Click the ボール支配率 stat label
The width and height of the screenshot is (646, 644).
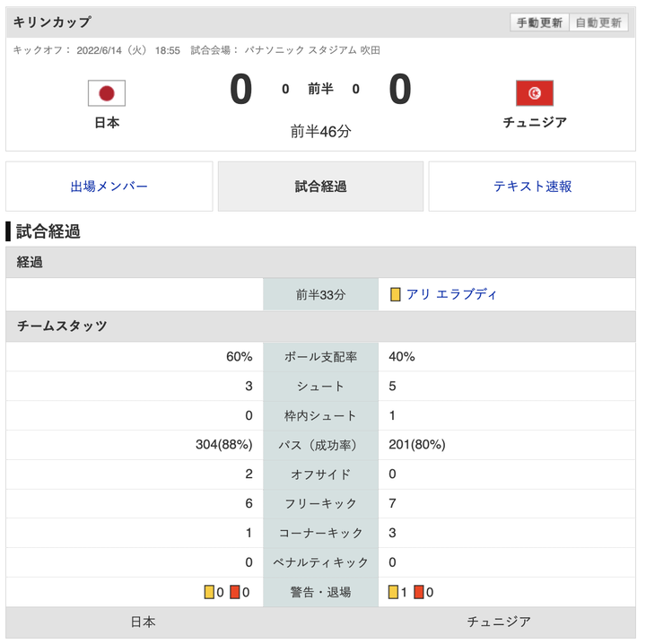pos(320,356)
